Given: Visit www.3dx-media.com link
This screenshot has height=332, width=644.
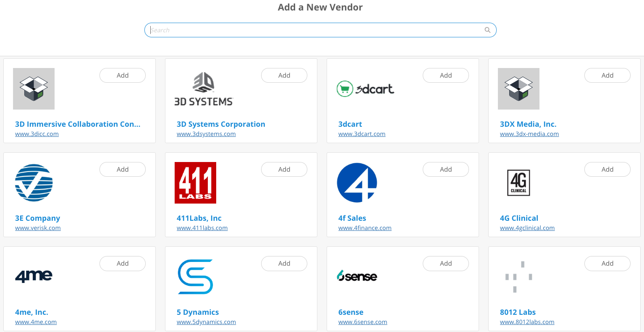Looking at the screenshot, I should coord(529,134).
